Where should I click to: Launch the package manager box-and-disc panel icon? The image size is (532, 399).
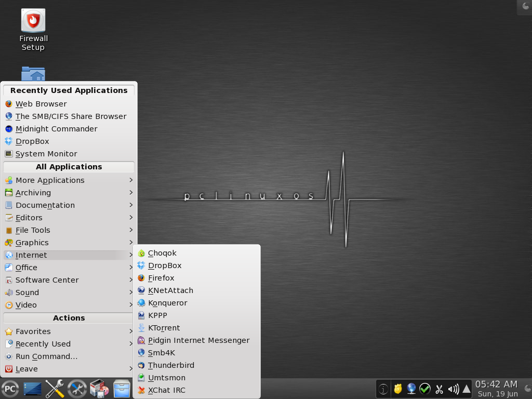click(x=99, y=389)
